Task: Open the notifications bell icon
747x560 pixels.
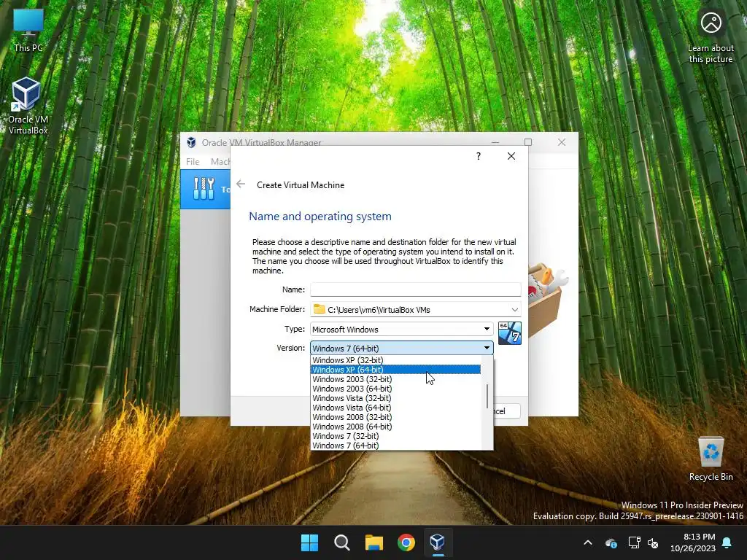Action: click(x=727, y=542)
